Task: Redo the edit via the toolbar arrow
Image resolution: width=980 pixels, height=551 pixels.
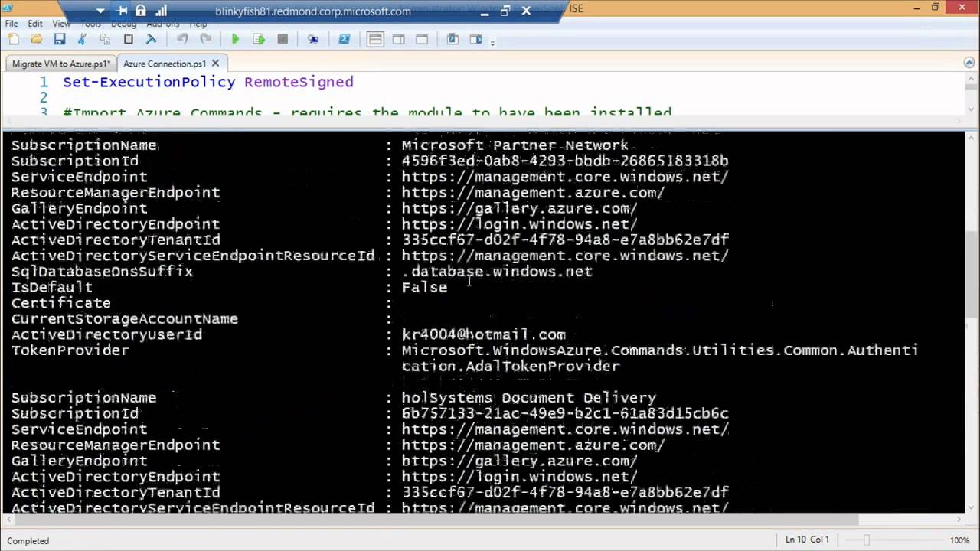Action: (x=205, y=39)
